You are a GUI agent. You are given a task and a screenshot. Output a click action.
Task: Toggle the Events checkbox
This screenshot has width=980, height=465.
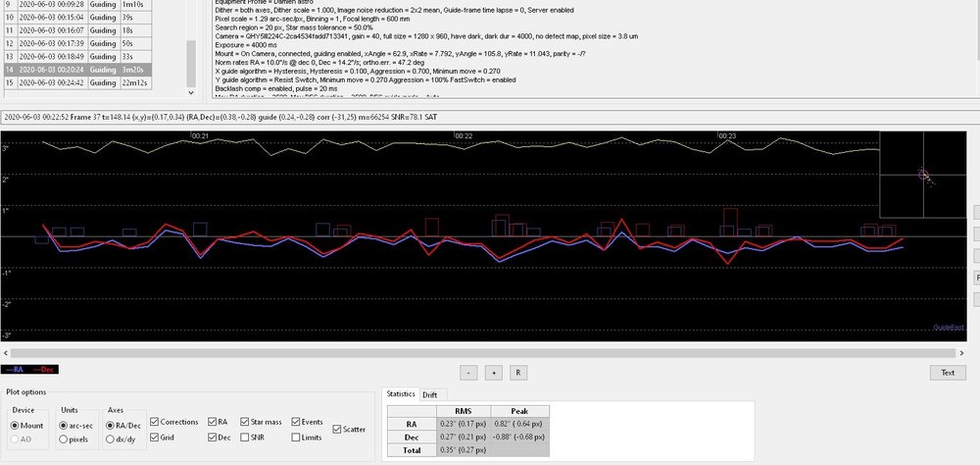pos(296,422)
